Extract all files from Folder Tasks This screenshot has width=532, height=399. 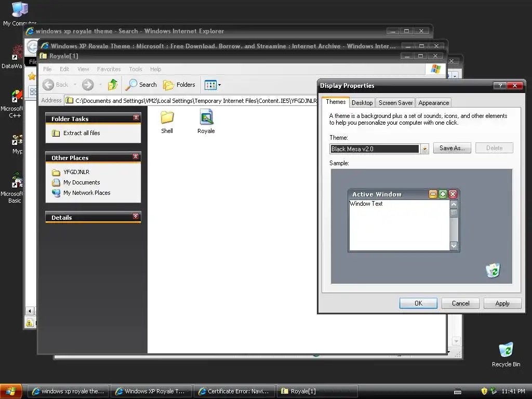[76, 133]
